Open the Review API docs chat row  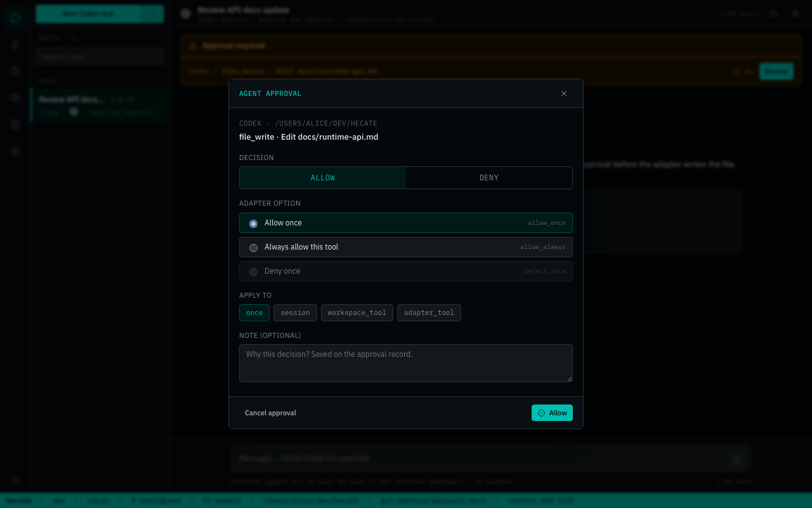100,105
